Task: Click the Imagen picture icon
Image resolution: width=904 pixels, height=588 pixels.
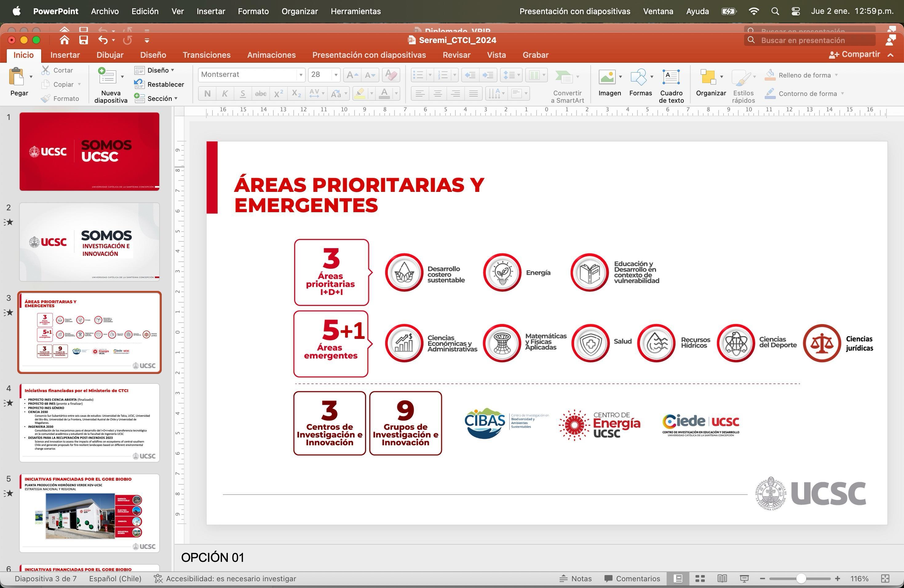Action: coord(607,77)
